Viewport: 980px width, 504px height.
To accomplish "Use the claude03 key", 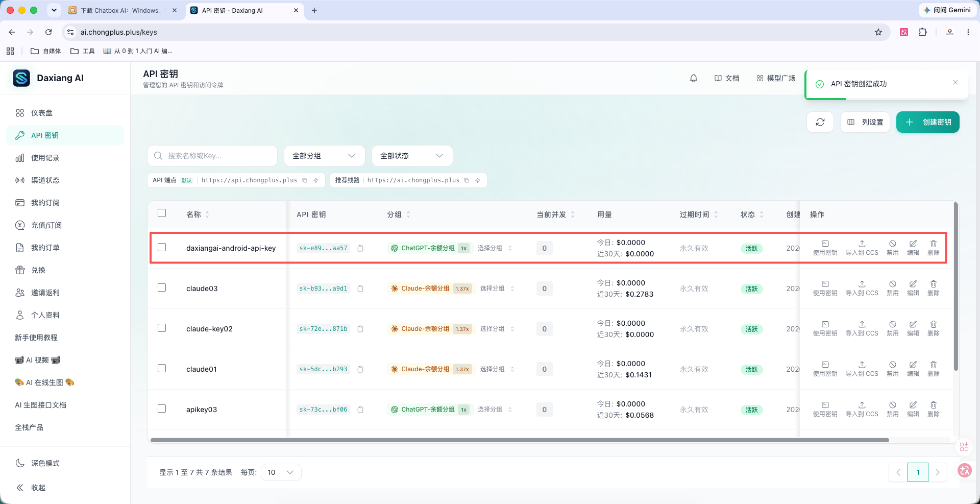I will (825, 288).
